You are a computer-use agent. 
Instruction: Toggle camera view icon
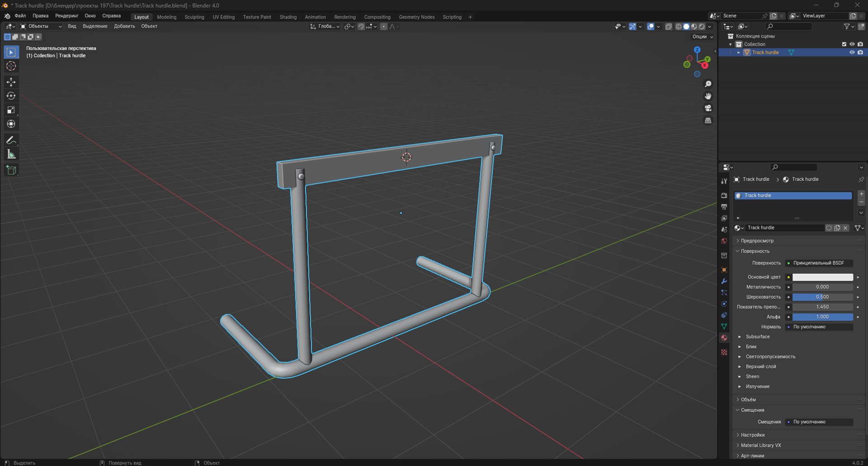pos(708,108)
